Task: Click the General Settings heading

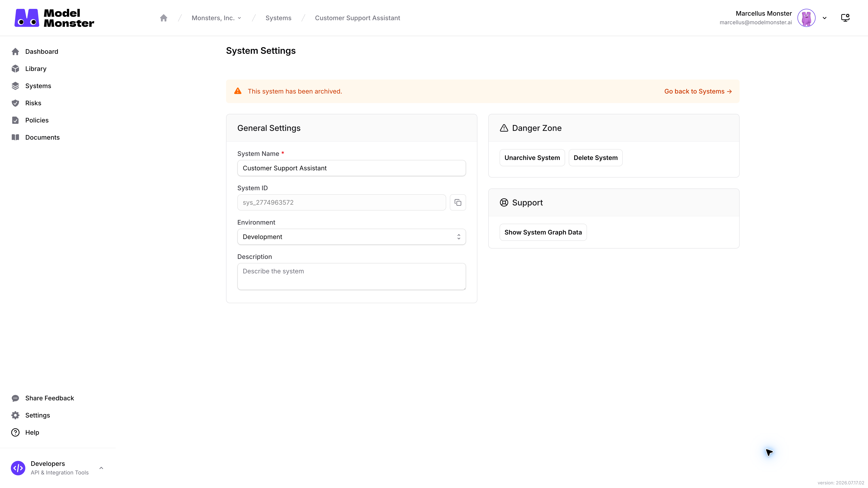Action: pos(269,128)
